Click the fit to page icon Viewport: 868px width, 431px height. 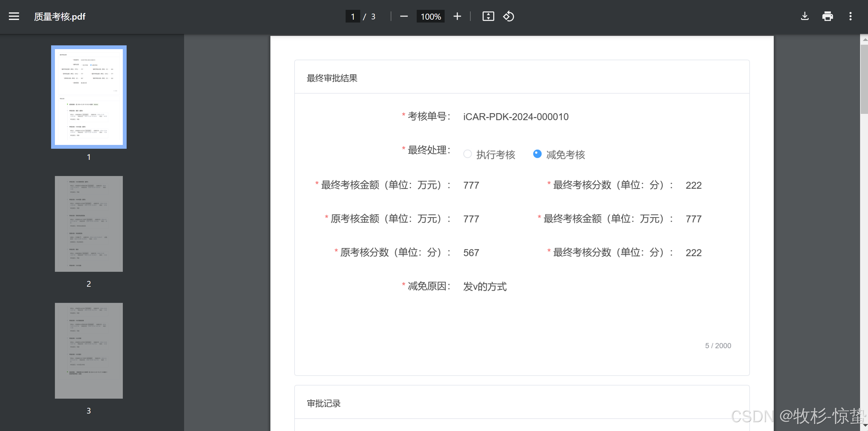coord(488,16)
